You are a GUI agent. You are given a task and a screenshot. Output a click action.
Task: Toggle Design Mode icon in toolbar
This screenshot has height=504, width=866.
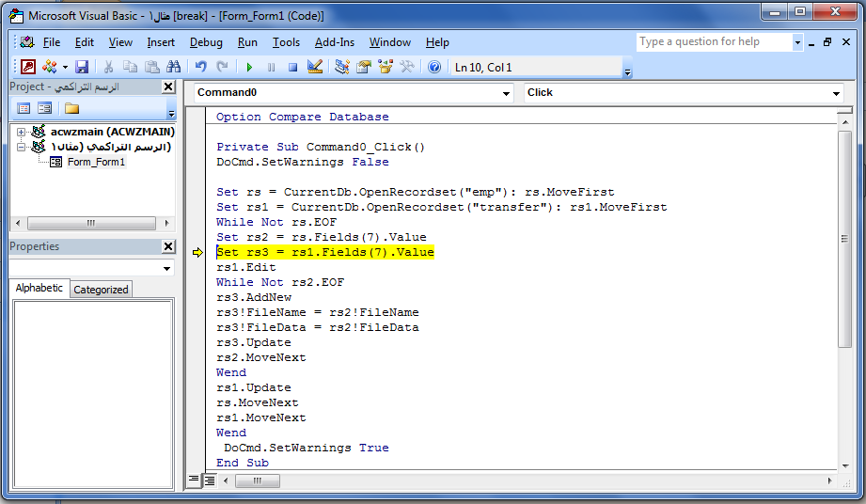click(315, 67)
